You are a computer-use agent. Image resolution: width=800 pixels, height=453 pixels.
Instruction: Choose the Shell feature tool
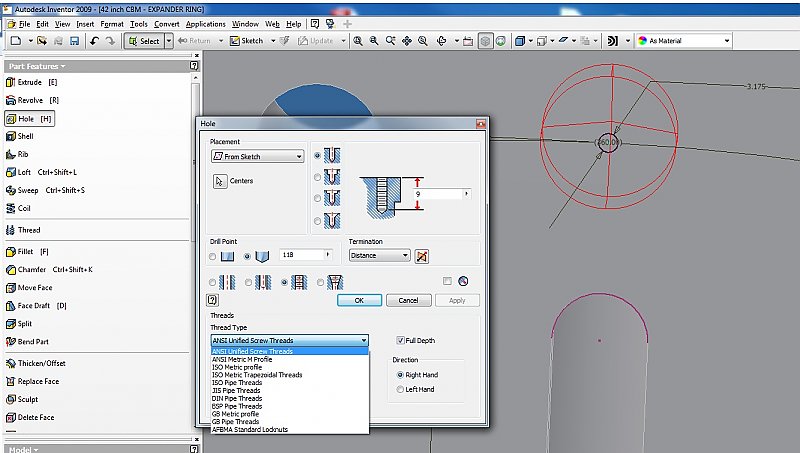[x=20, y=136]
